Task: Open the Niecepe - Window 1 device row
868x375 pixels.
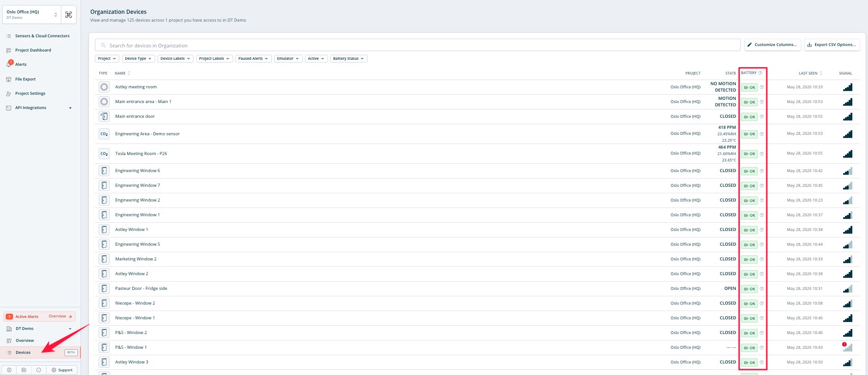Action: [476, 318]
